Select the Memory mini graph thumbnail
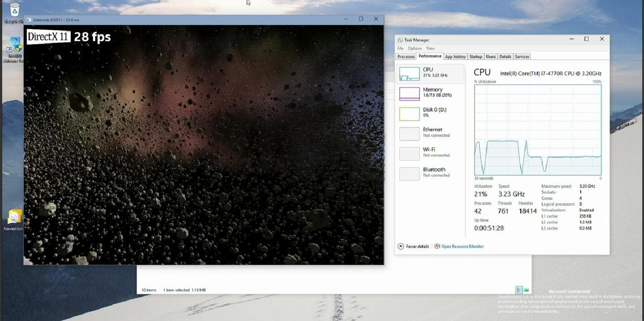Screen dimensions: 644x321 (409, 94)
